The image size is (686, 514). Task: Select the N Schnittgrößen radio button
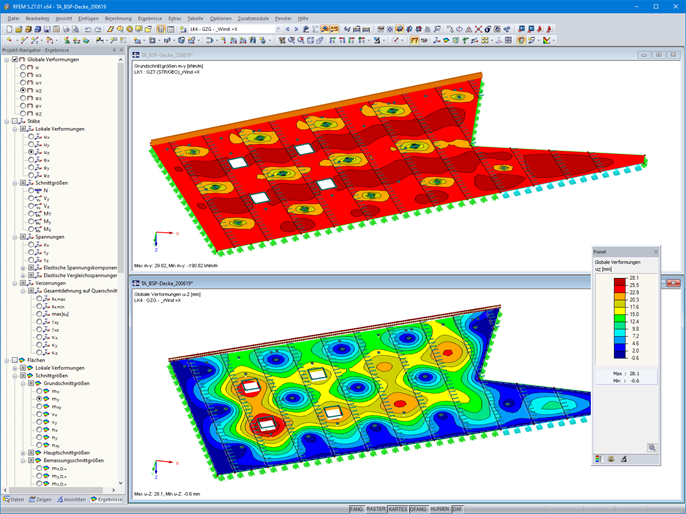pyautogui.click(x=31, y=191)
